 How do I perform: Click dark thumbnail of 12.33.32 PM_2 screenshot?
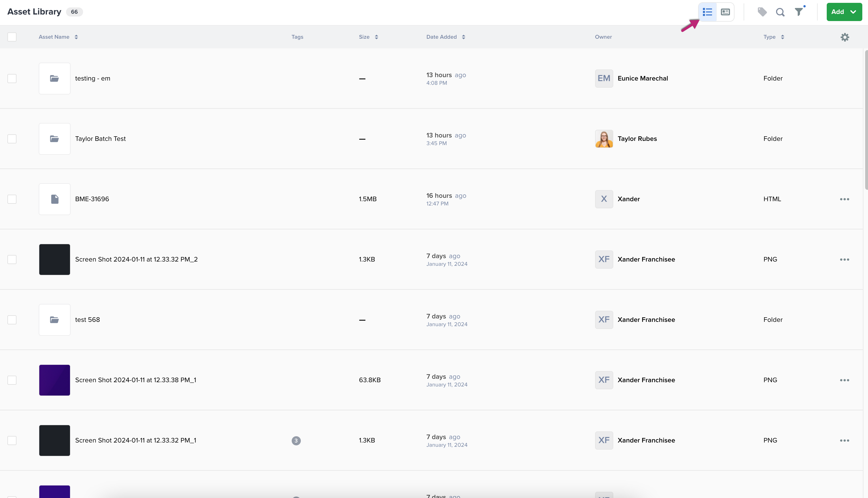[54, 260]
